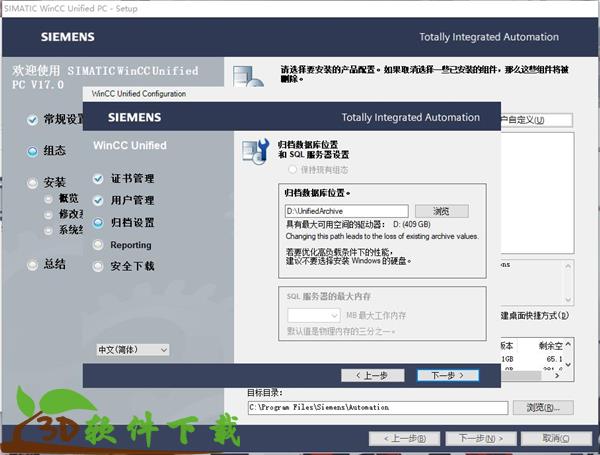Open the 归档设置 step
This screenshot has height=455, width=600.
pos(132,223)
